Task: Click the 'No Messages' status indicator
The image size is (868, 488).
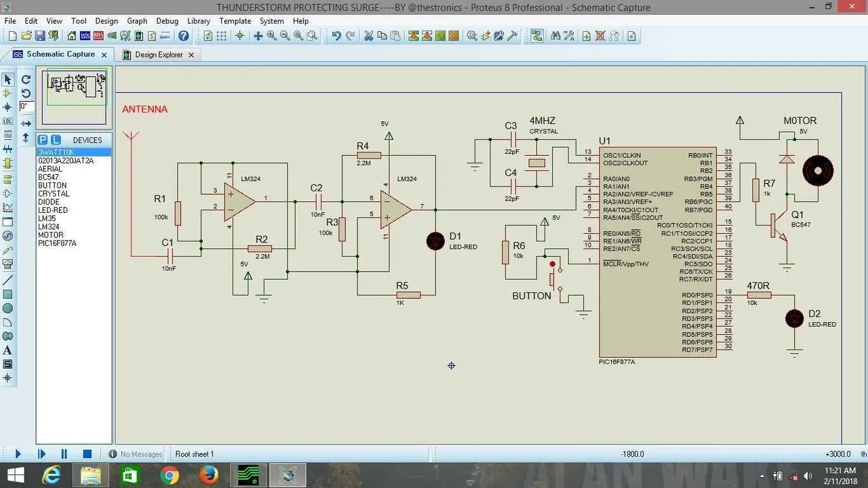Action: (136, 454)
